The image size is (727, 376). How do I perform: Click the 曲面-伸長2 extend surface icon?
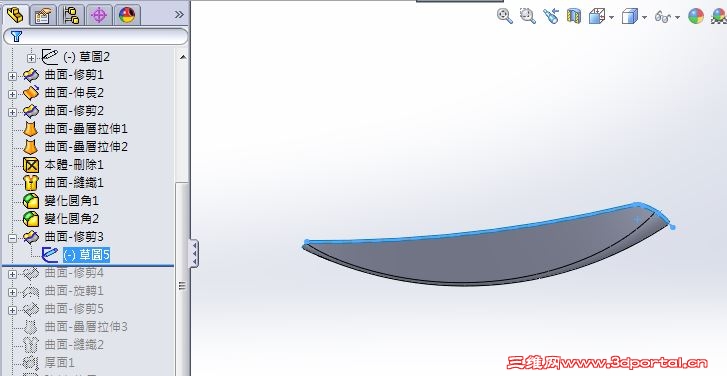pos(31,93)
